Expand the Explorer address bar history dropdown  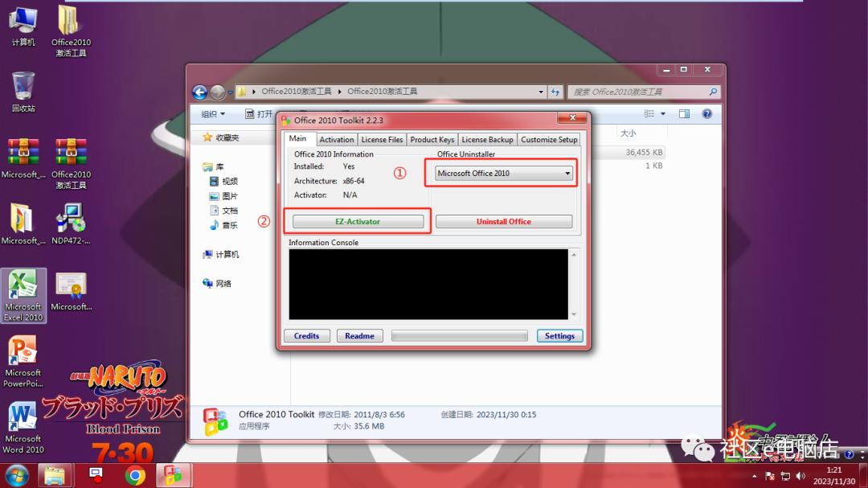(x=541, y=92)
